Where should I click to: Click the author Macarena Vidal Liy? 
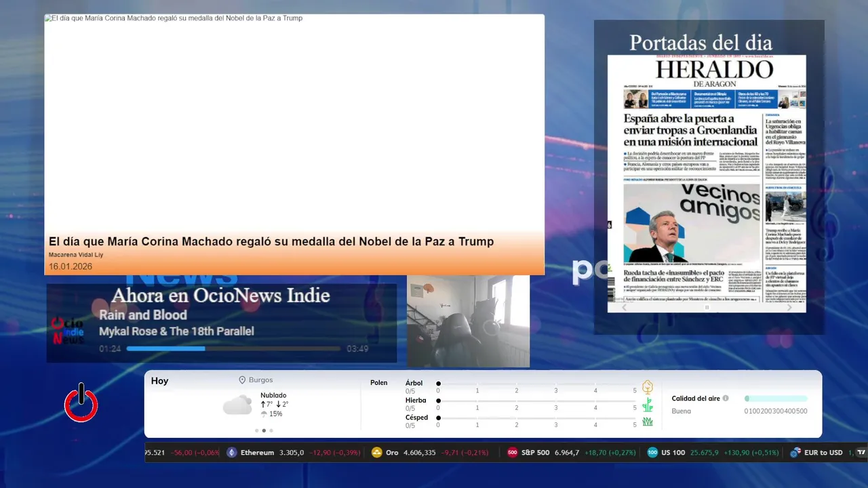(x=76, y=255)
